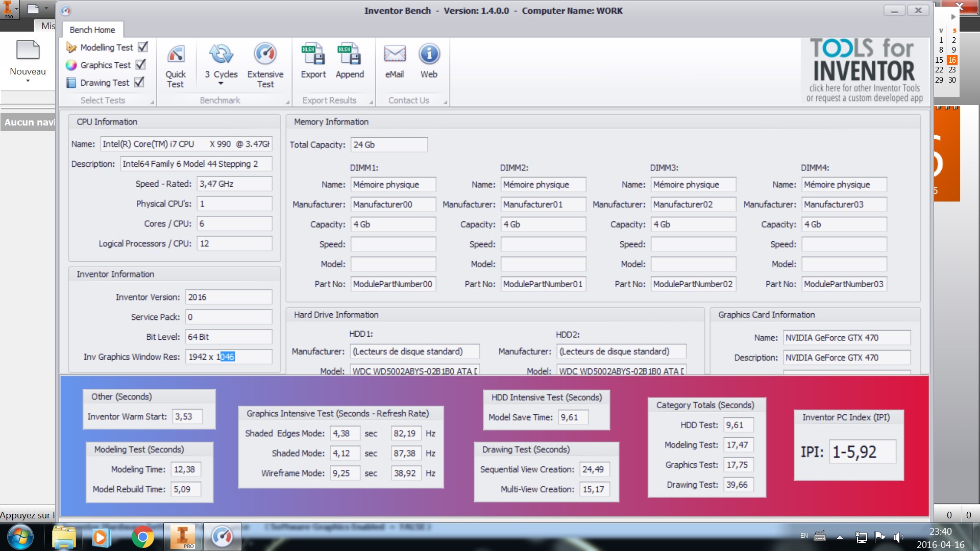The image size is (980, 551).
Task: Open File Explorer from taskbar
Action: [64, 537]
